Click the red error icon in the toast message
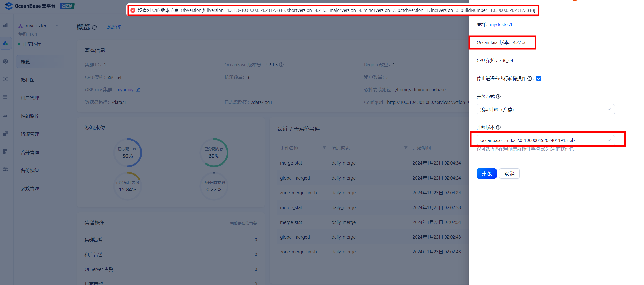 point(133,10)
